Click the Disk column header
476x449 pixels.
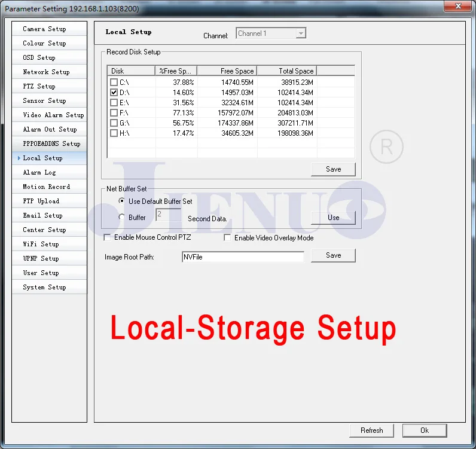point(131,71)
